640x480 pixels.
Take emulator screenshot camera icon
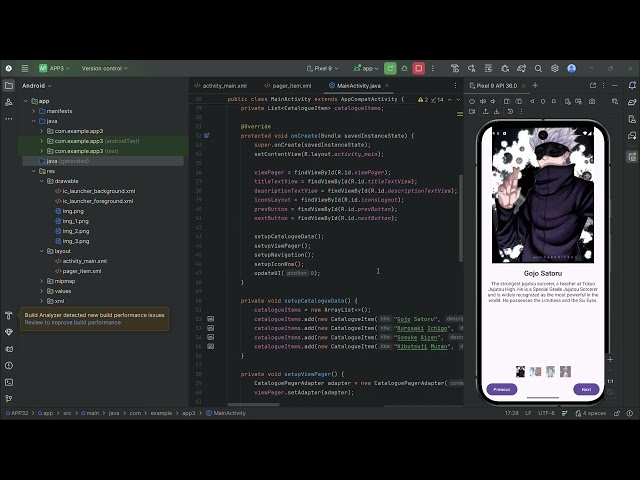click(592, 101)
